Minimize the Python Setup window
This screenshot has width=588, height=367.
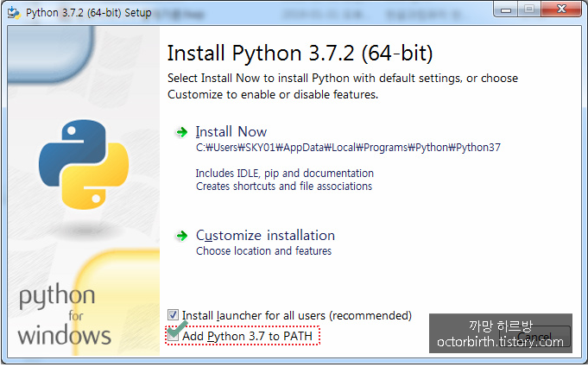[506, 9]
